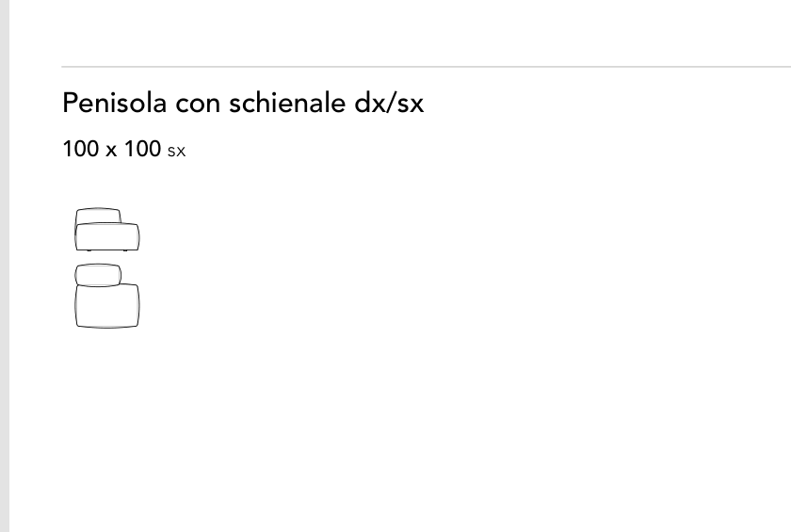Image resolution: width=791 pixels, height=532 pixels.
Task: Click the word 'con' in the title
Action: pyautogui.click(x=198, y=105)
